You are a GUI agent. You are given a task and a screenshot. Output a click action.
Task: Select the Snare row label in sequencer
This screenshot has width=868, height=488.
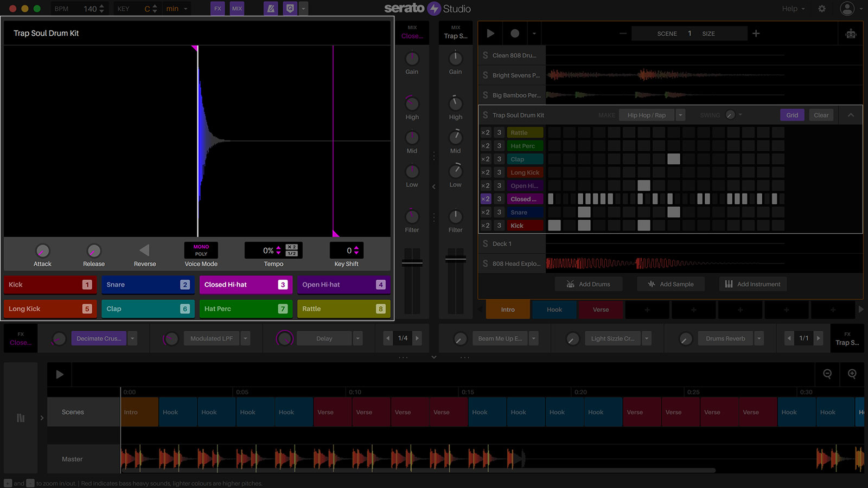(x=525, y=213)
